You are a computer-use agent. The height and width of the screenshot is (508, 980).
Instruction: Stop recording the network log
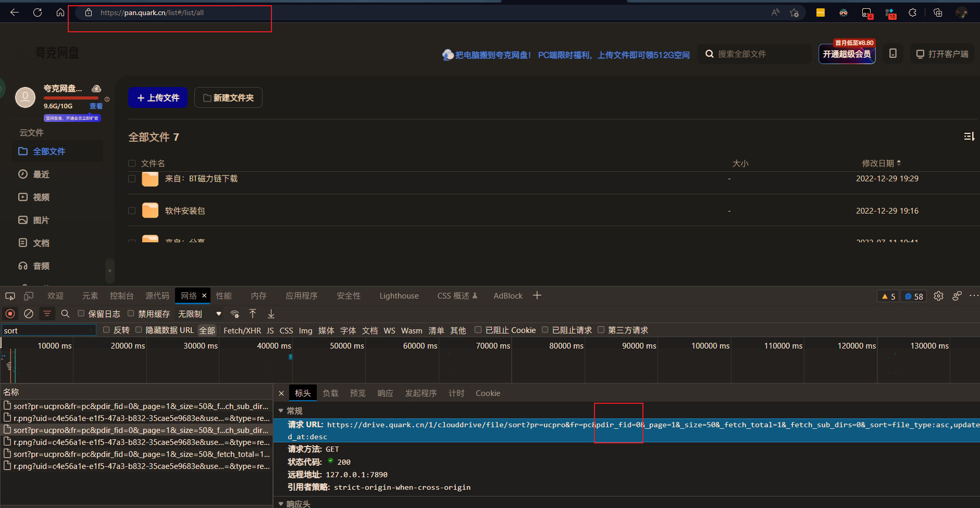click(x=10, y=314)
